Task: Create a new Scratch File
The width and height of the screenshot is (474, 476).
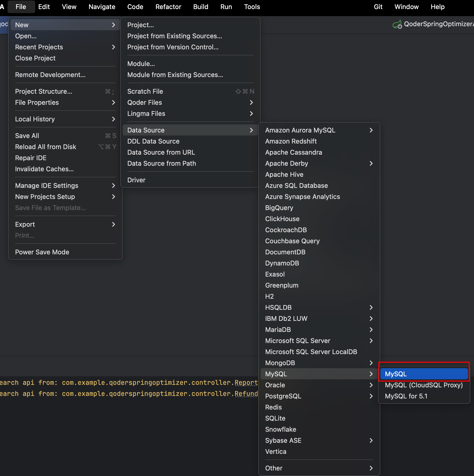Action: pyautogui.click(x=145, y=91)
